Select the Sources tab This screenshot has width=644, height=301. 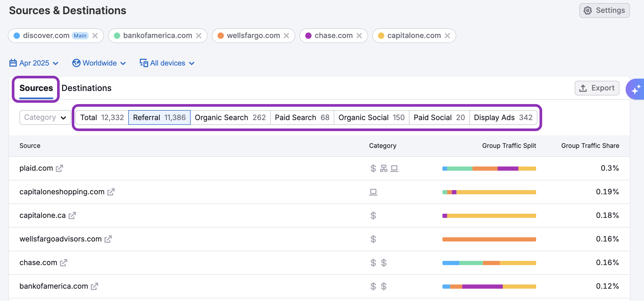[x=36, y=88]
